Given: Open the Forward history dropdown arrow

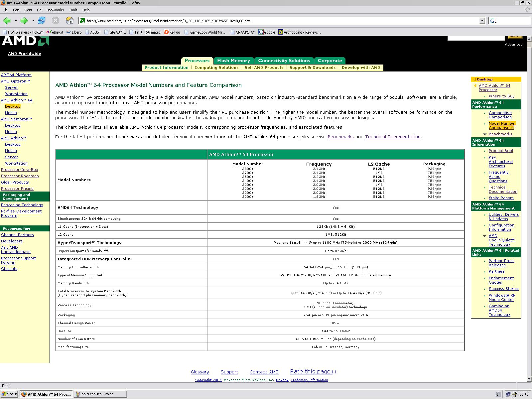Looking at the screenshot, I should pyautogui.click(x=33, y=21).
